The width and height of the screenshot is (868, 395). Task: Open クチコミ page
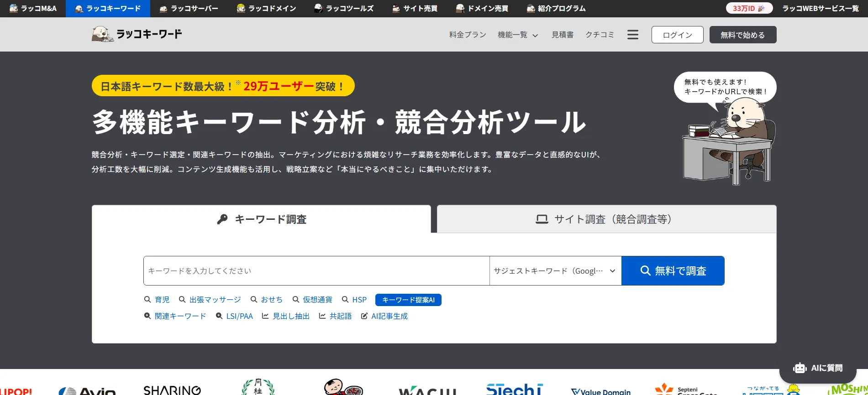tap(600, 35)
